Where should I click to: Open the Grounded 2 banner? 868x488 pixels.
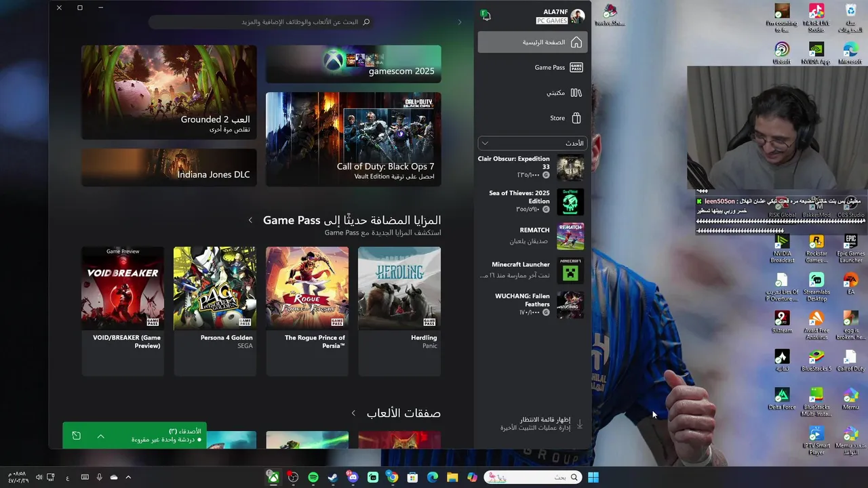[169, 92]
